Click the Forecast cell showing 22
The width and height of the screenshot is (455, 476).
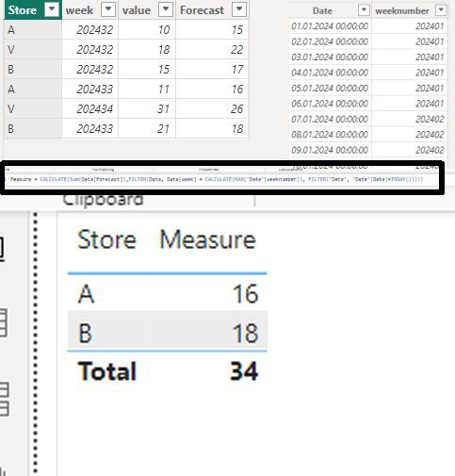click(212, 50)
